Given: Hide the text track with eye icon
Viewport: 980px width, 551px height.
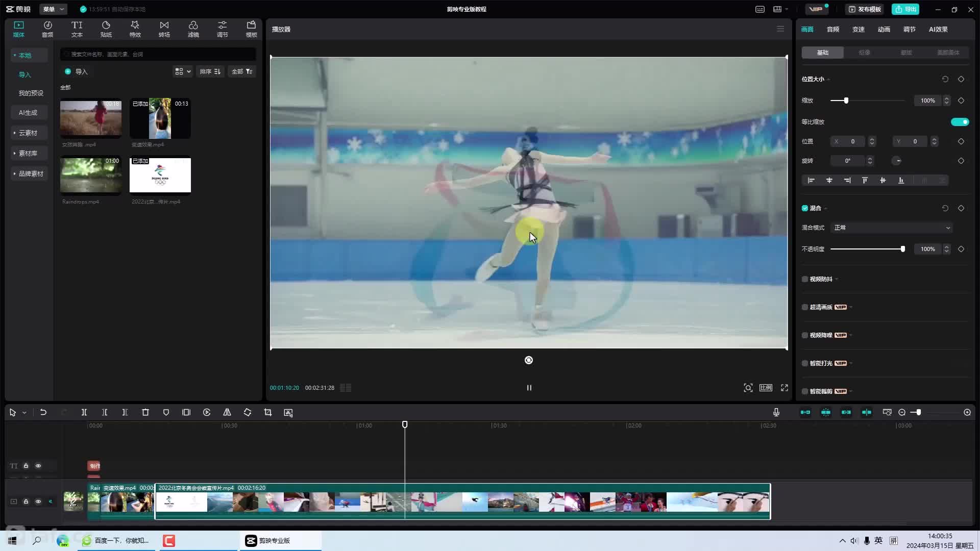Looking at the screenshot, I should click(38, 466).
